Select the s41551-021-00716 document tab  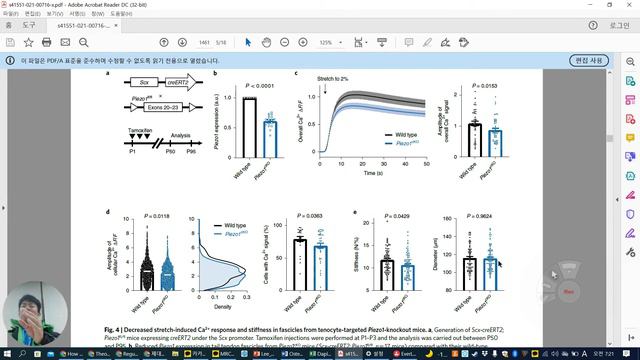(x=84, y=25)
